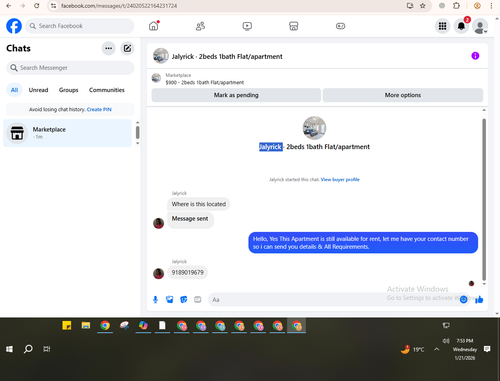
Task: Open the Chrome three-dot menu
Action: click(491, 6)
